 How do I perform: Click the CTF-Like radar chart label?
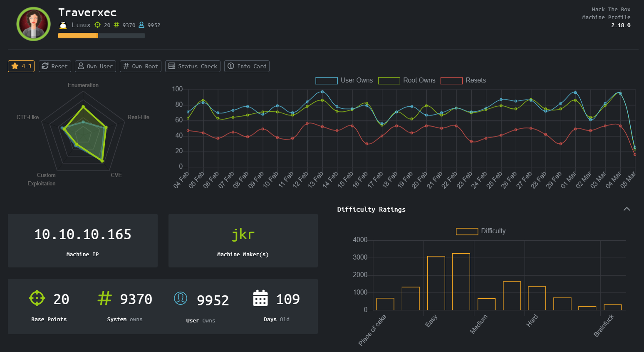click(x=27, y=117)
